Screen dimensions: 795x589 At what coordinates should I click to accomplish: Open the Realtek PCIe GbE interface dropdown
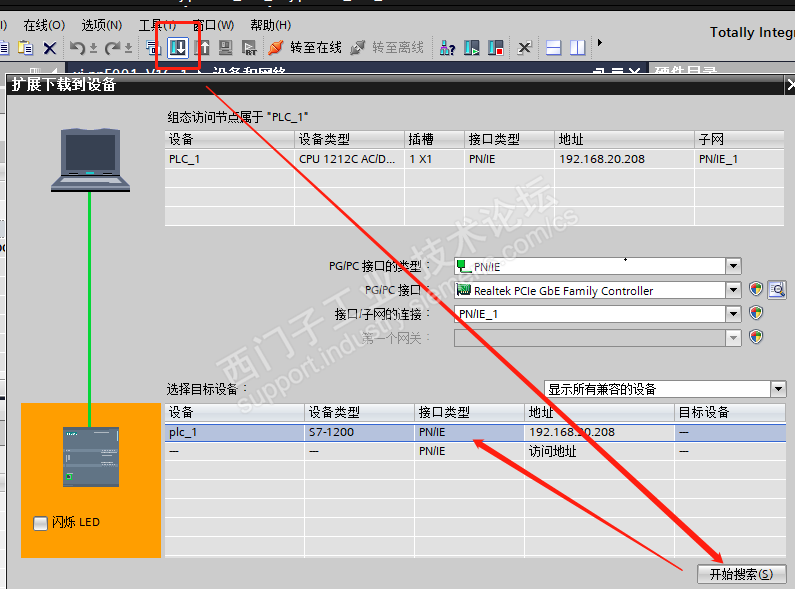click(733, 290)
